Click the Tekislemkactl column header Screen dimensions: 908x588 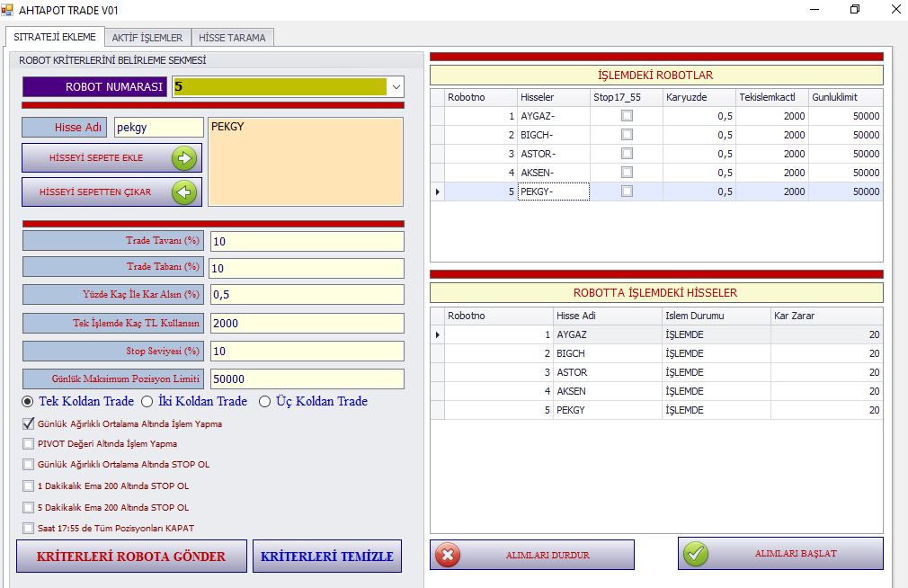(772, 97)
